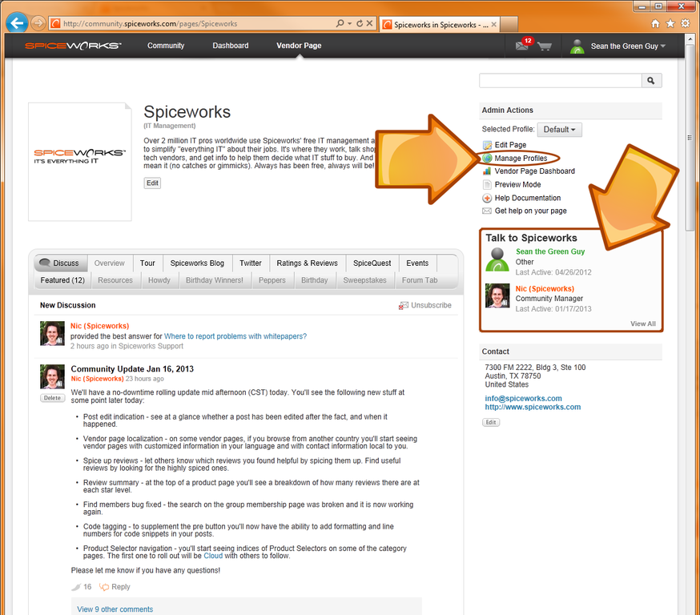Screen dimensions: 700x615
Task: Click the Manage Profiles globe icon
Action: (x=486, y=159)
